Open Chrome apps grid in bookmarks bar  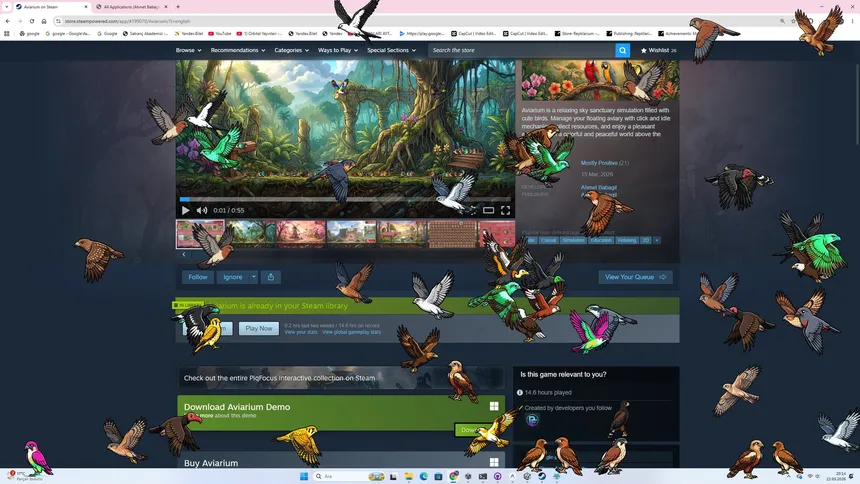coord(7,33)
